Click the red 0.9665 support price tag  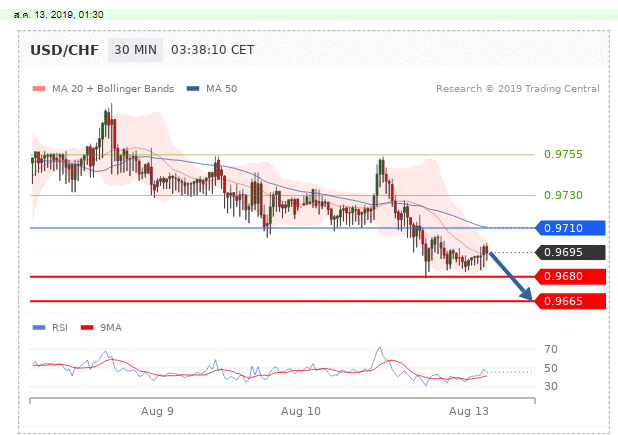(x=570, y=301)
